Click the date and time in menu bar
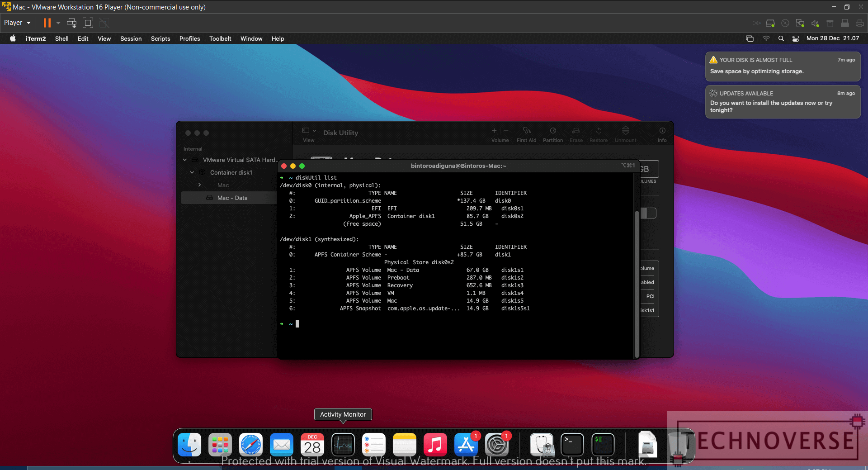The width and height of the screenshot is (868, 470). pos(833,38)
